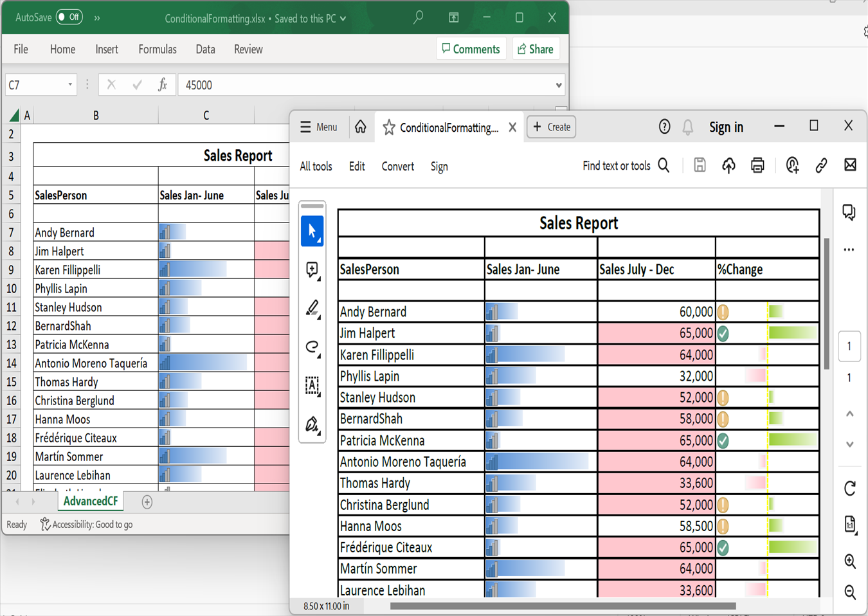Click the add comment tool icon
Viewport: 868px width, 616px height.
(x=312, y=270)
